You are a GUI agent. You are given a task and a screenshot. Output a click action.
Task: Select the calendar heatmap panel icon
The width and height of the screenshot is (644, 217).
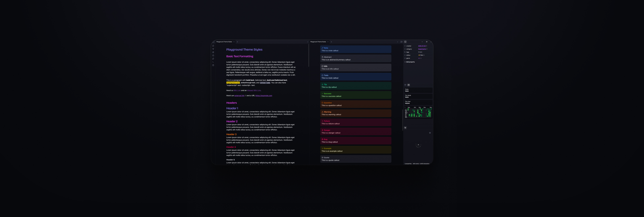point(409,85)
